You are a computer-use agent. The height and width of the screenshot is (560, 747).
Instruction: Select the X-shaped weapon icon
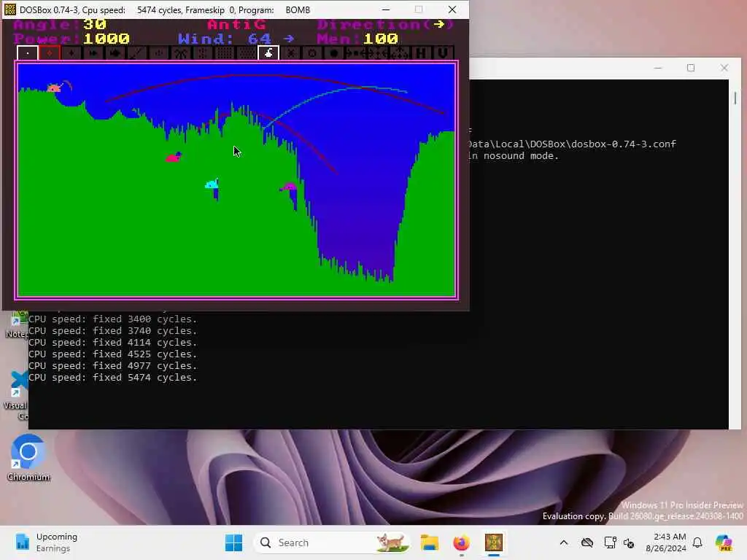coord(290,52)
